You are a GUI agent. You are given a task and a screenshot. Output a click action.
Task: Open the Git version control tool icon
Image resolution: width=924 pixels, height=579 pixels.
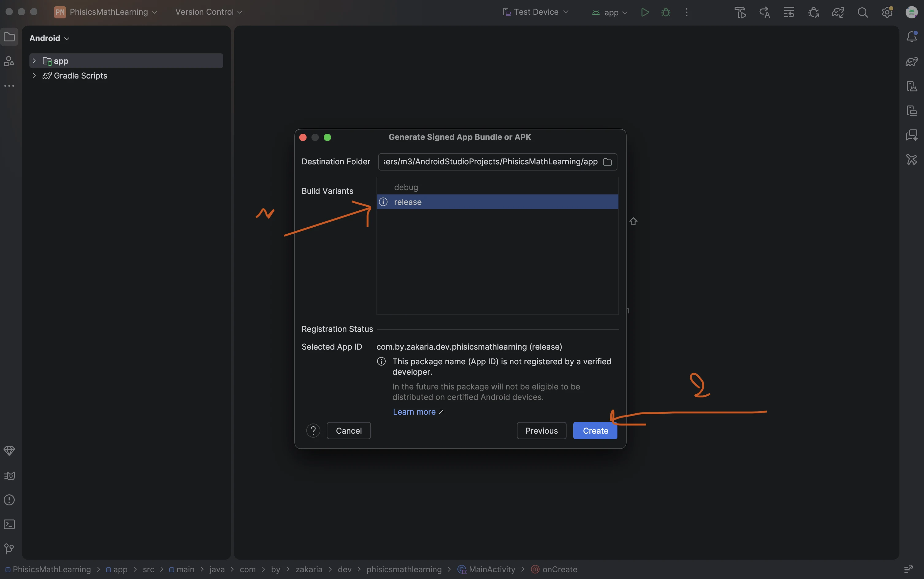pos(9,549)
